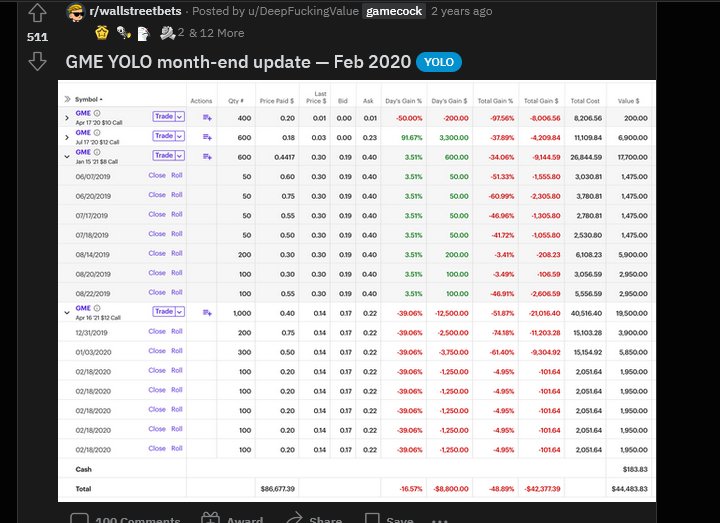Click the post title GME YOLO month-end update
Viewport: 720px width, 523px height.
[x=238, y=62]
